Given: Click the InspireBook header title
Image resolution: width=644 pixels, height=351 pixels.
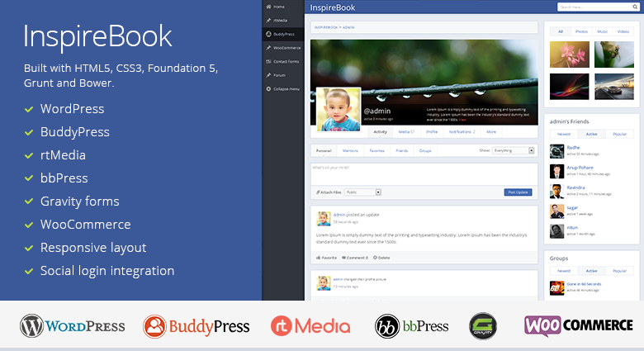Looking at the screenshot, I should [x=332, y=7].
